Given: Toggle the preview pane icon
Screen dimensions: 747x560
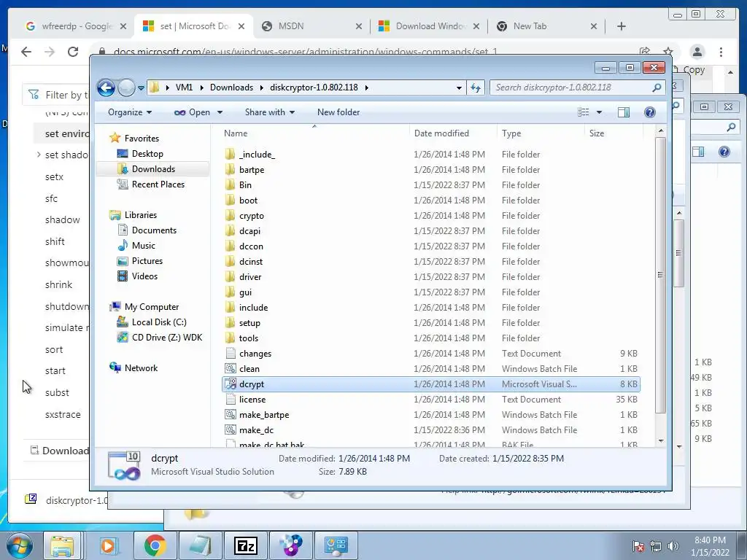Looking at the screenshot, I should [x=623, y=112].
